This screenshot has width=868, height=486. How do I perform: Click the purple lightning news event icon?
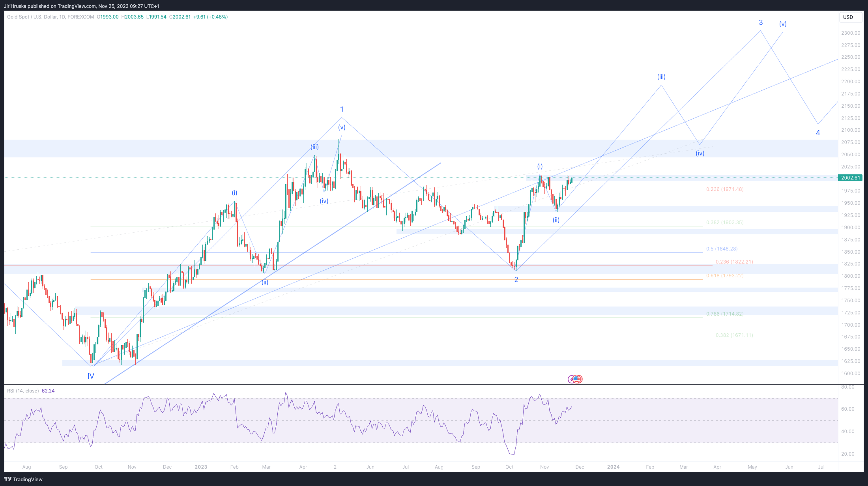571,379
